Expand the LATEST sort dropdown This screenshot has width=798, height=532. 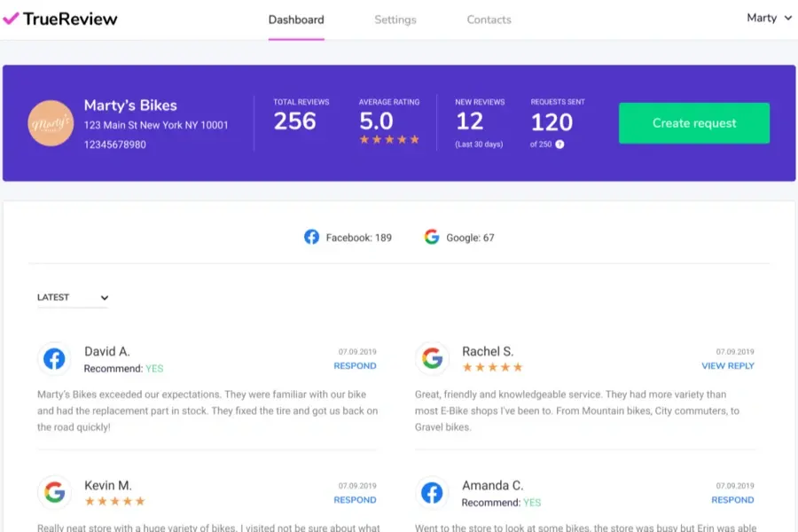click(73, 298)
